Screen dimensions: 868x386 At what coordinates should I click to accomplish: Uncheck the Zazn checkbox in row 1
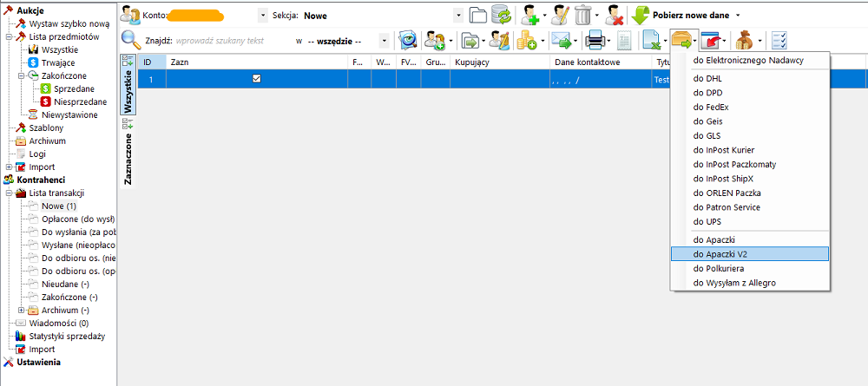pos(256,79)
